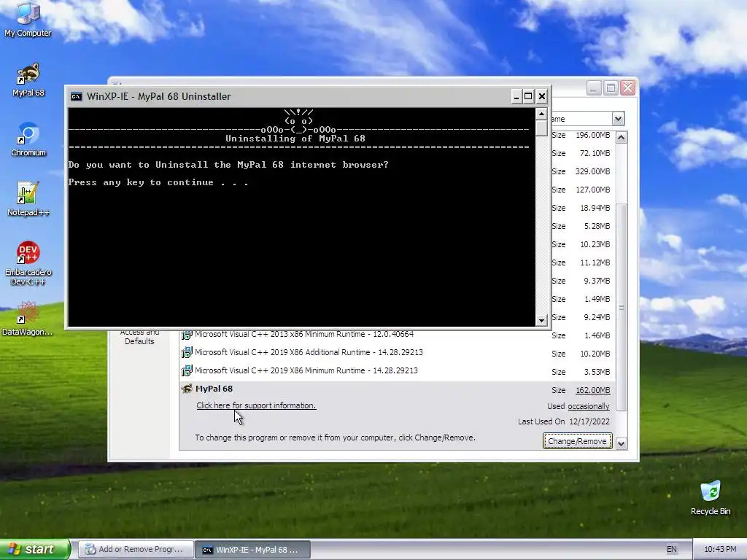Maximize the MyPal 68 Uninstaller window
The width and height of the screenshot is (747, 560).
click(x=528, y=97)
